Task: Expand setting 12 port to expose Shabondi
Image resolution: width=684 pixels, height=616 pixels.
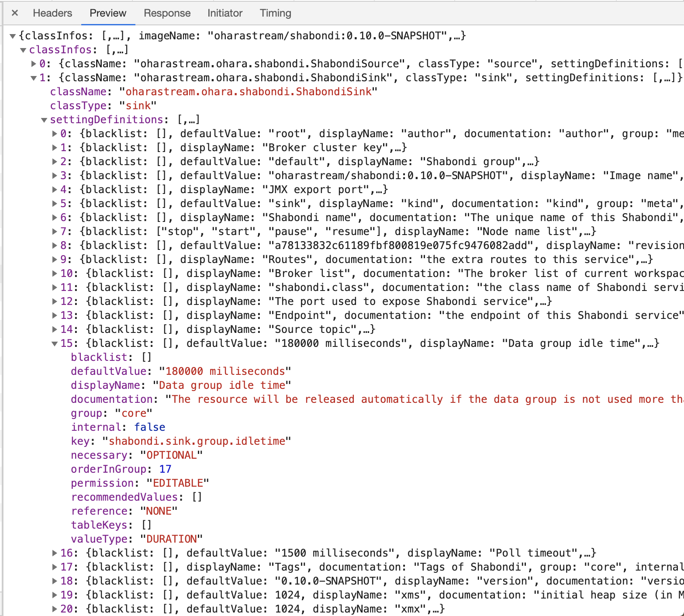Action: coord(55,301)
